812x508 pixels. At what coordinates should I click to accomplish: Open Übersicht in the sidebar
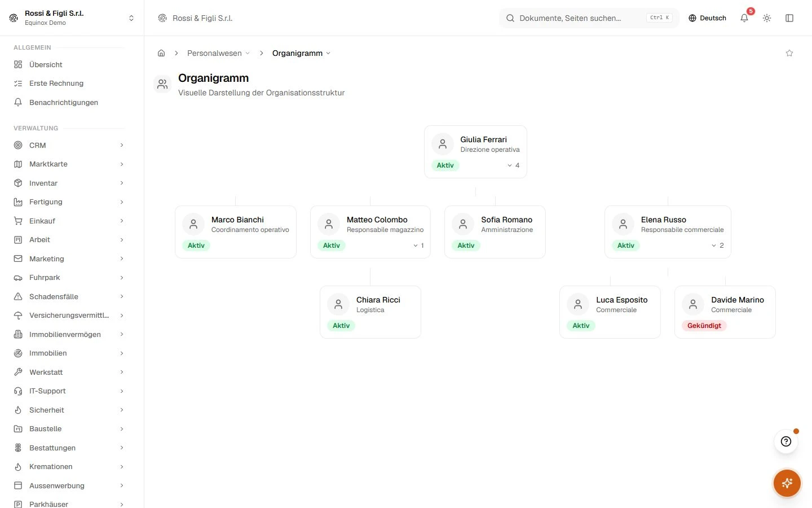click(69, 64)
